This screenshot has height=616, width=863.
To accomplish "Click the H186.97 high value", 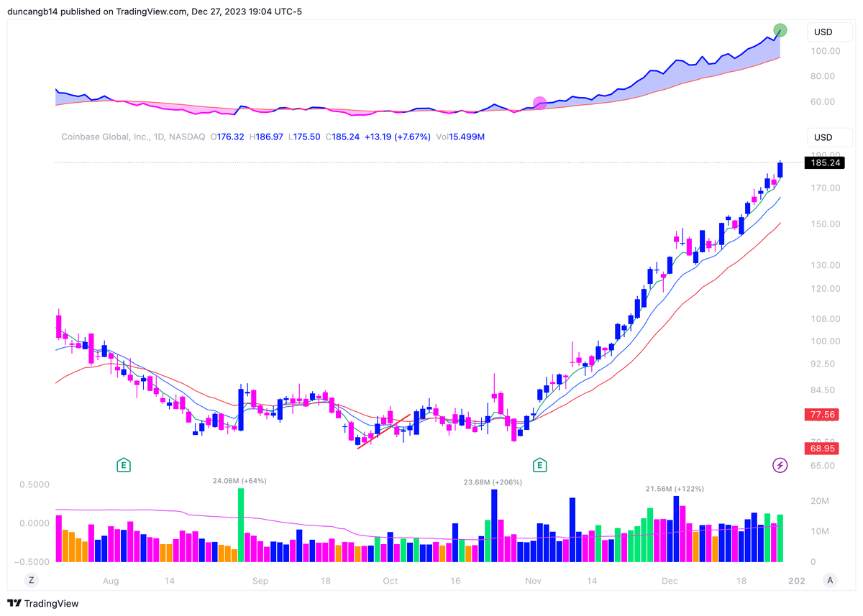I will tap(267, 137).
